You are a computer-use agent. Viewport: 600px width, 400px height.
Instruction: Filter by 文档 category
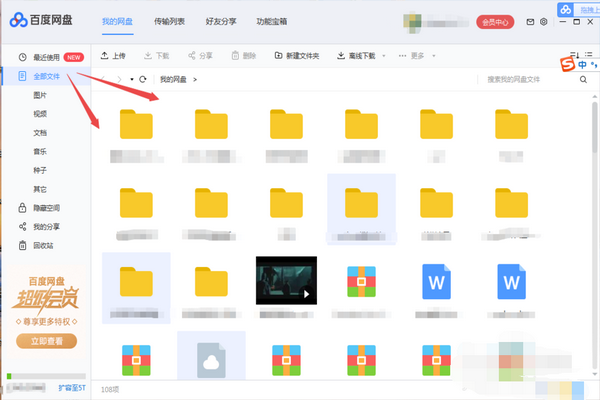(40, 132)
